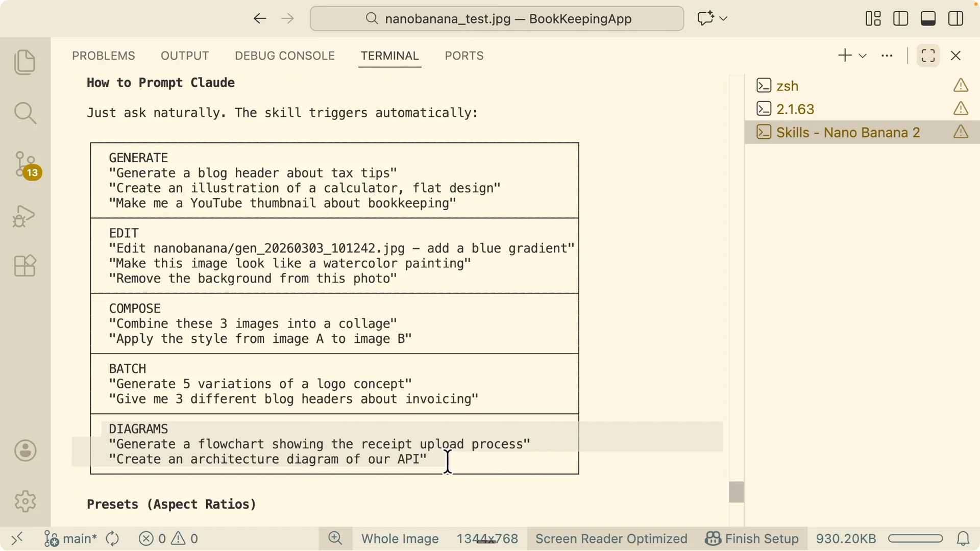Click the 'How to Prompt Claude' heading

[x=161, y=83]
